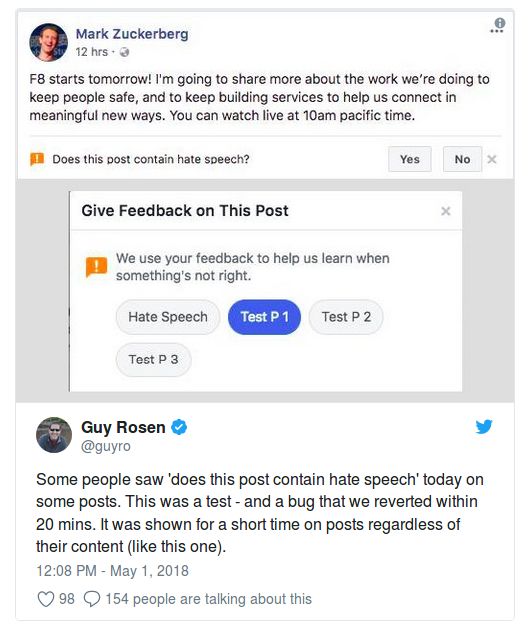Viewport: 528px width, 629px height.
Task: Select the Test P 3 option
Action: click(x=153, y=359)
